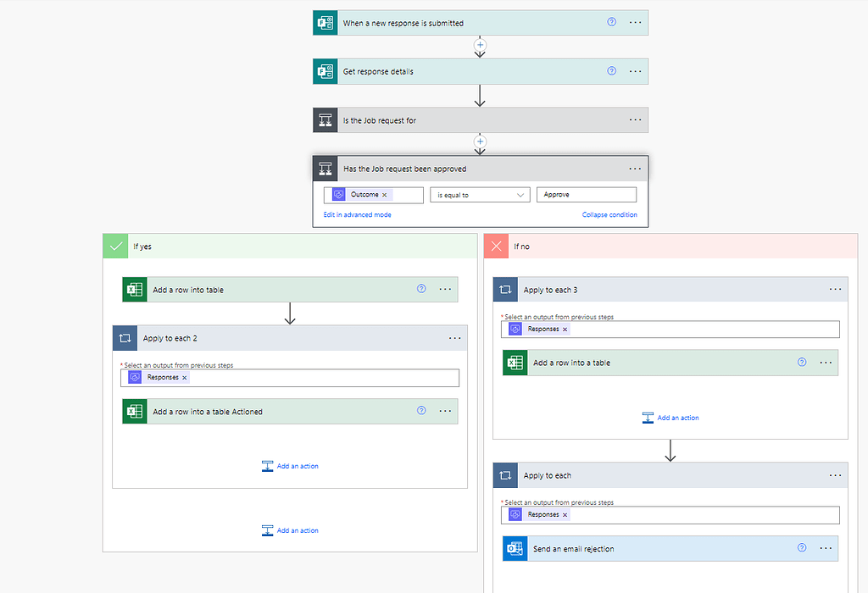Click the "Approve" value input field
The image size is (868, 593).
point(586,194)
